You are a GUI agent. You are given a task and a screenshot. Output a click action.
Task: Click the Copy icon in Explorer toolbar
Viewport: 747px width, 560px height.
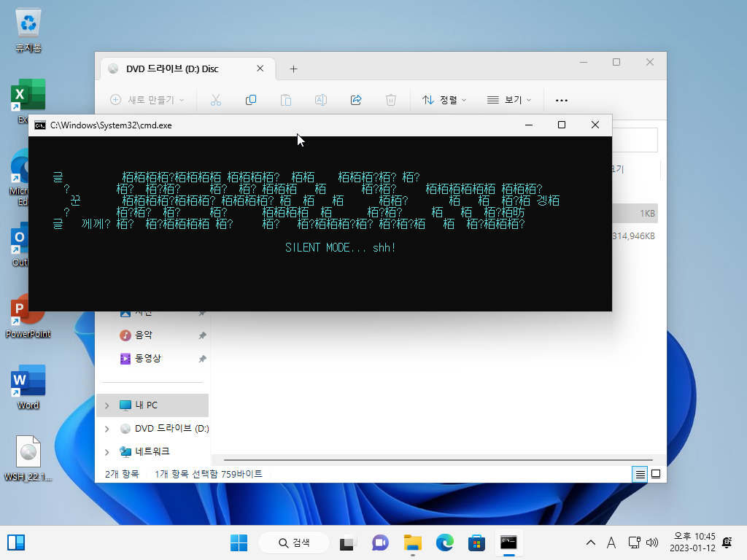(x=251, y=100)
